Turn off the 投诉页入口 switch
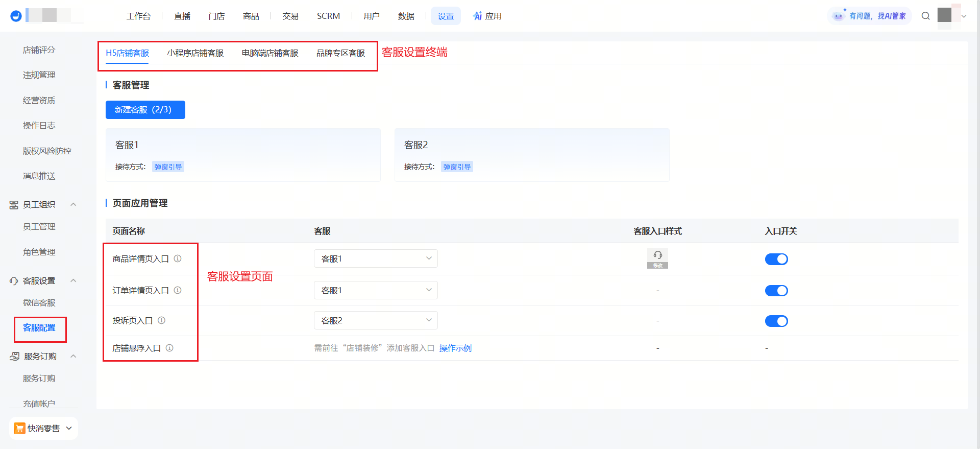Viewport: 980px width, 449px height. [x=776, y=321]
